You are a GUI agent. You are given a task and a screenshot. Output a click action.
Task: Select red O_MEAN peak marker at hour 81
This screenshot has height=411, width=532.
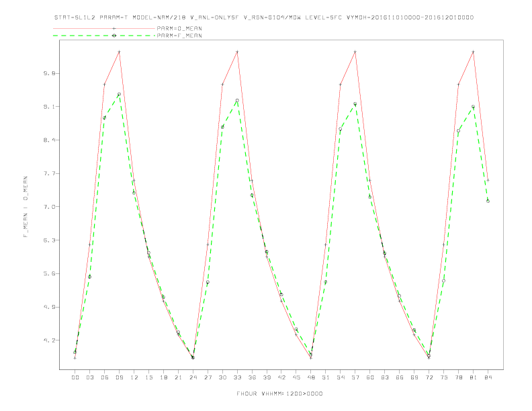point(474,52)
